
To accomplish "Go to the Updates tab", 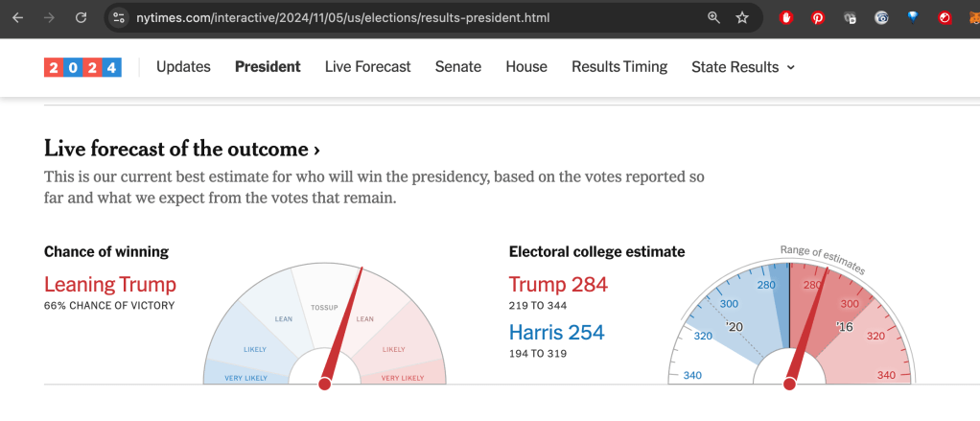I will coord(183,67).
